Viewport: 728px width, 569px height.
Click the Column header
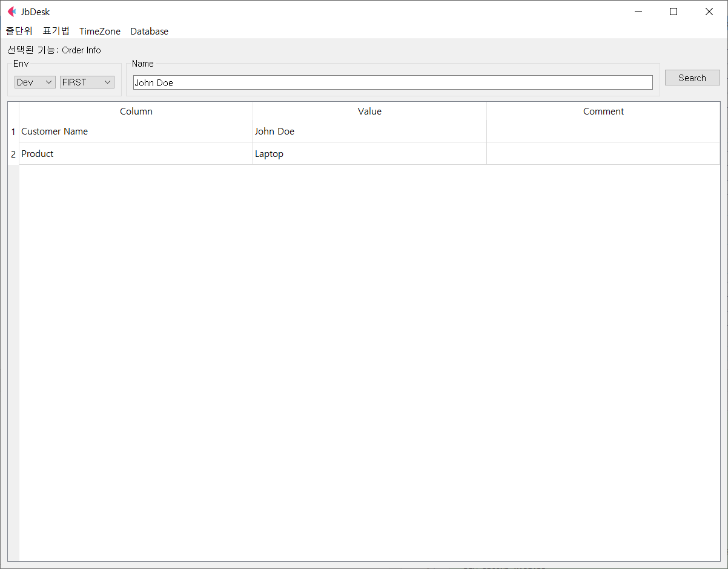pyautogui.click(x=136, y=111)
